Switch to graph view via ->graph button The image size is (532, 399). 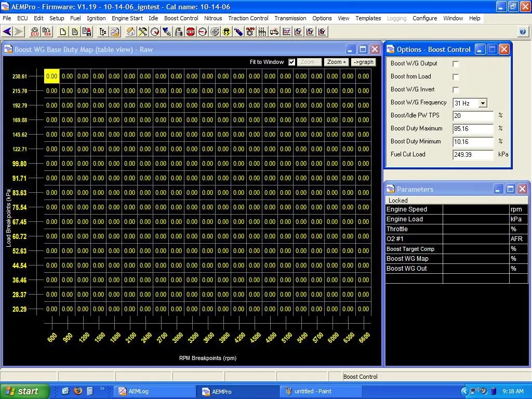click(363, 62)
